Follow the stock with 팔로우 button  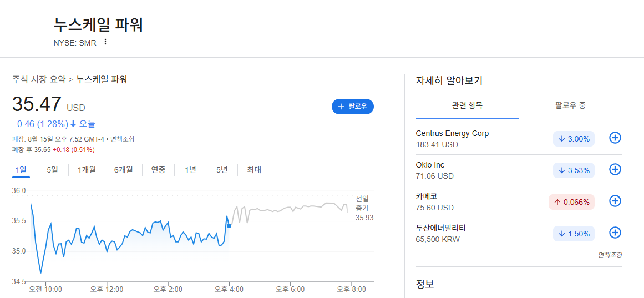tap(352, 107)
